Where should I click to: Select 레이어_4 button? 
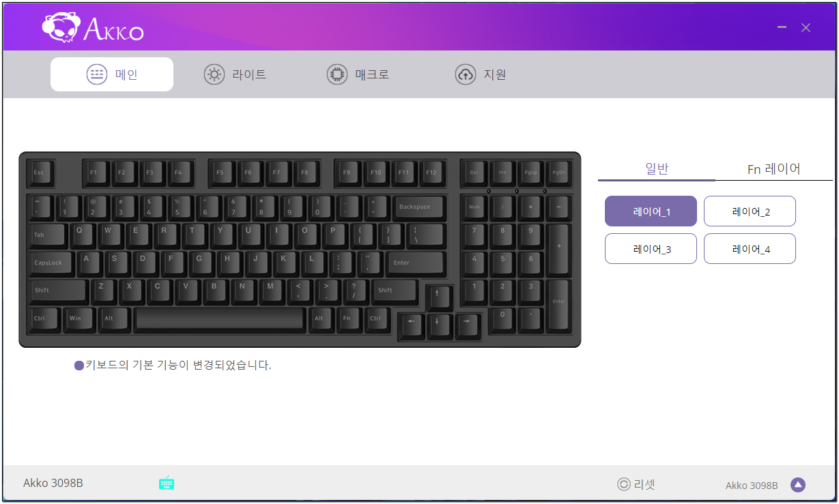750,249
